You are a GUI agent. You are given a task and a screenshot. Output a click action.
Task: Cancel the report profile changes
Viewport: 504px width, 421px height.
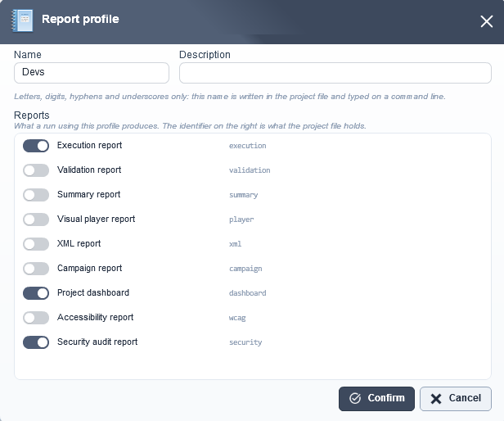coord(456,399)
